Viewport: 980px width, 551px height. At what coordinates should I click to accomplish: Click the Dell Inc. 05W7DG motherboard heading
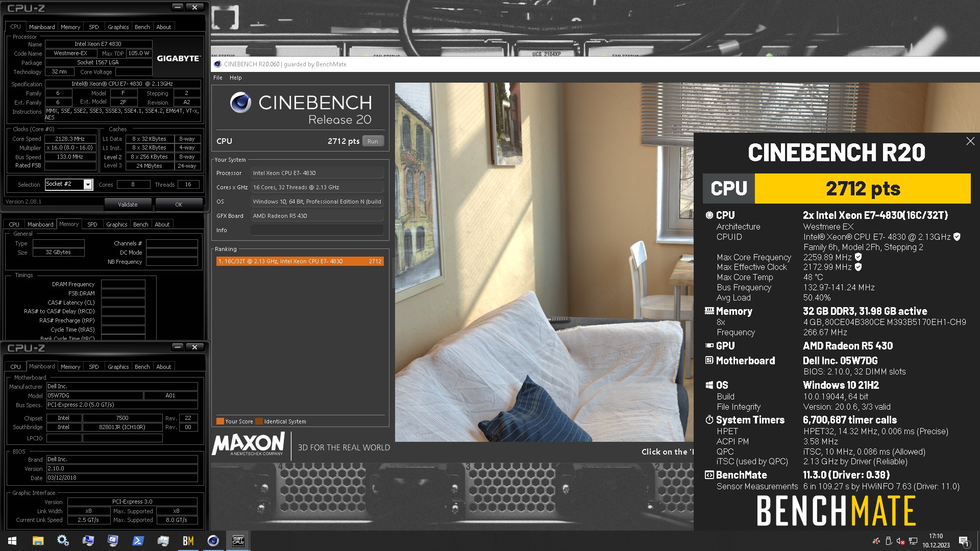point(840,361)
